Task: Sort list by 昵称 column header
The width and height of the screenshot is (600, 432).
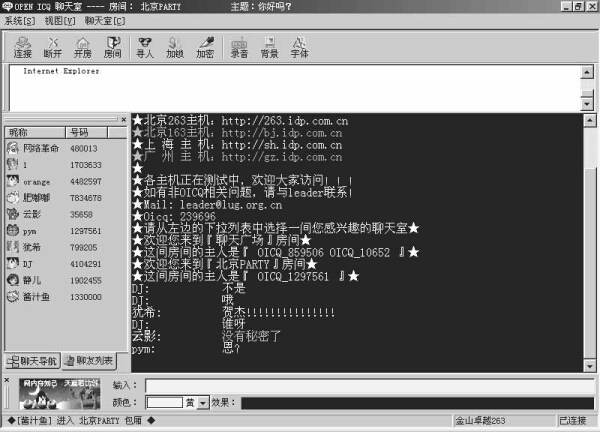Action: pyautogui.click(x=35, y=132)
